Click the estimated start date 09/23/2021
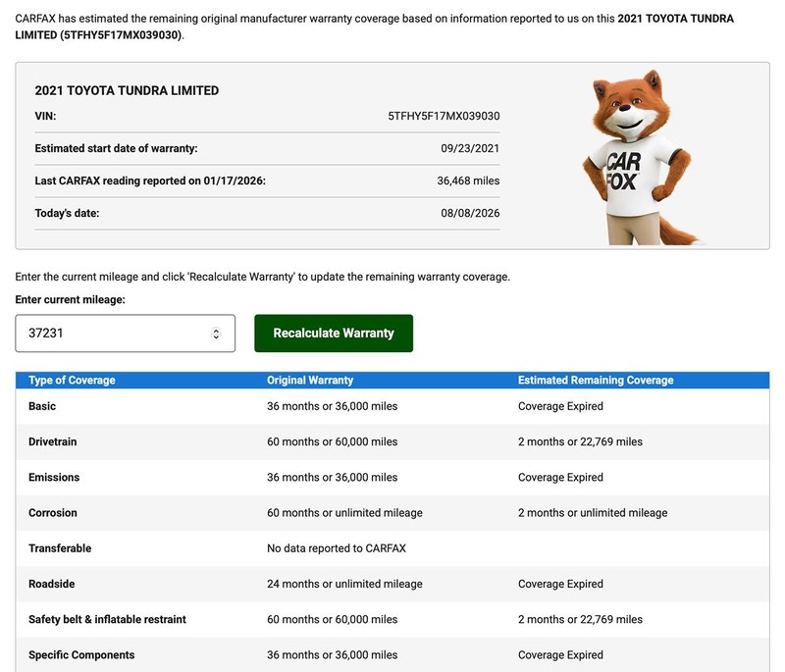785x672 pixels. click(470, 148)
